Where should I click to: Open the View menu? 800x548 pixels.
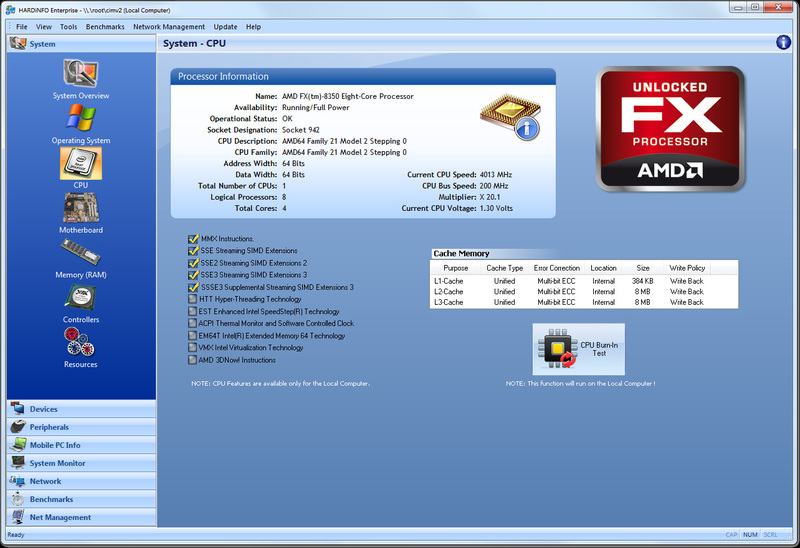click(x=43, y=27)
